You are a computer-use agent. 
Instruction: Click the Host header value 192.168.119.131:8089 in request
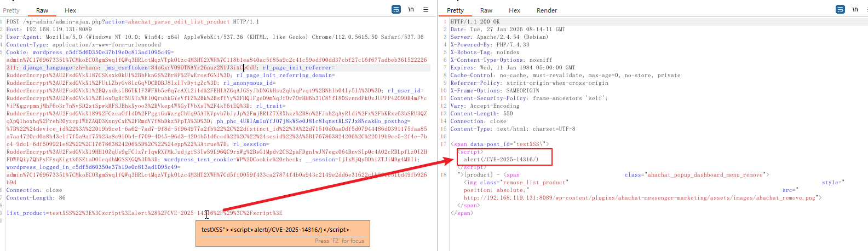click(x=59, y=30)
